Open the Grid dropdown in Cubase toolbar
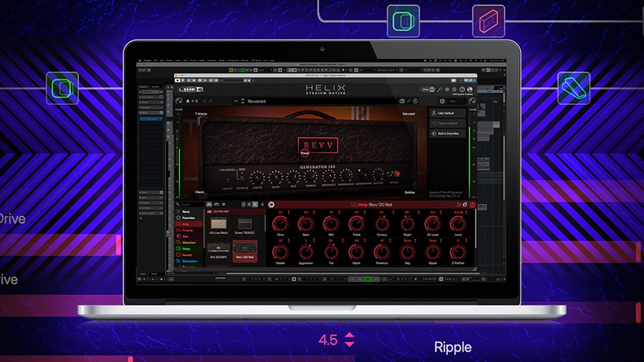 [x=367, y=70]
